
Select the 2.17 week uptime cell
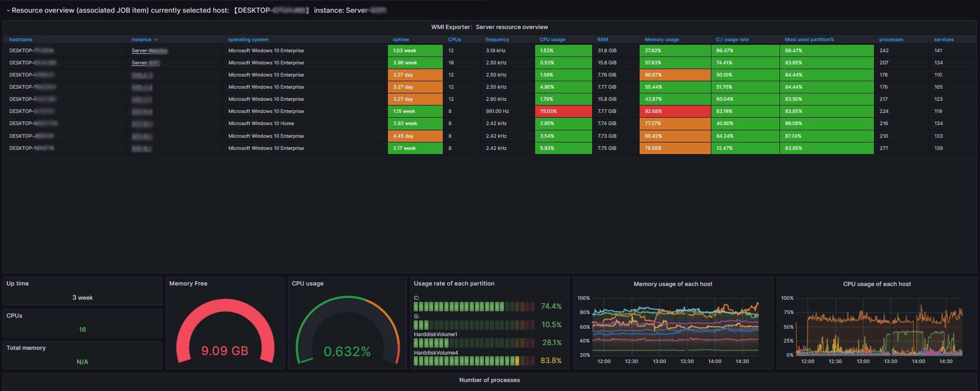pyautogui.click(x=415, y=148)
